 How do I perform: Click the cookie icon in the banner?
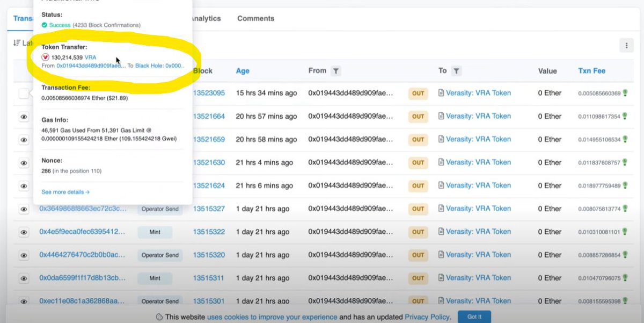(x=159, y=317)
